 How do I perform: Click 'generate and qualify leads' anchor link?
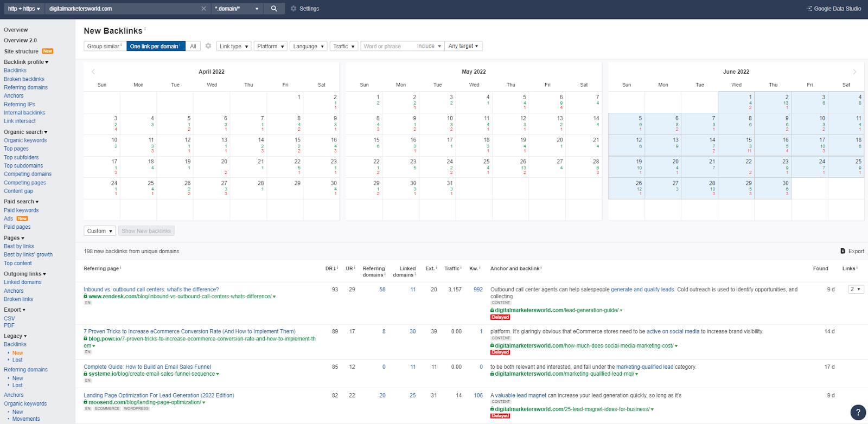(x=642, y=290)
